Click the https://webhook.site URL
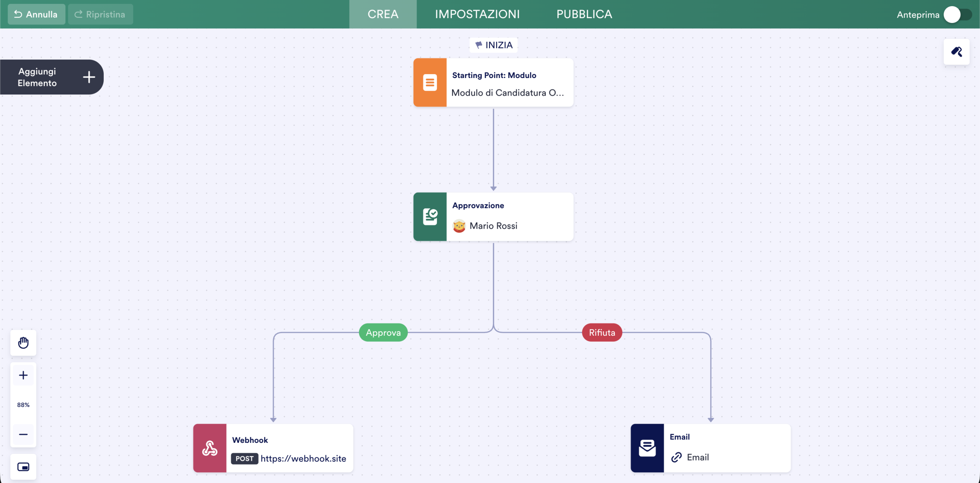 tap(303, 459)
